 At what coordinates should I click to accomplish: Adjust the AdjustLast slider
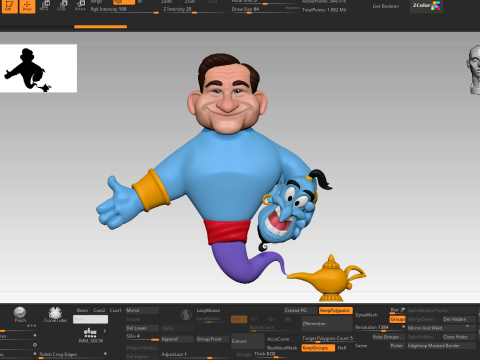(x=195, y=355)
